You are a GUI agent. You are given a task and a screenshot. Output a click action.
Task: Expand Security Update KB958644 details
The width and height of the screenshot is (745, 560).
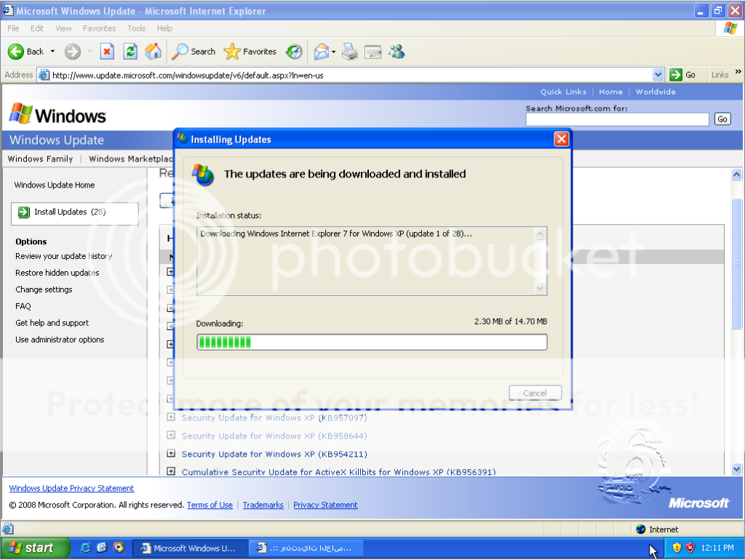point(171,436)
